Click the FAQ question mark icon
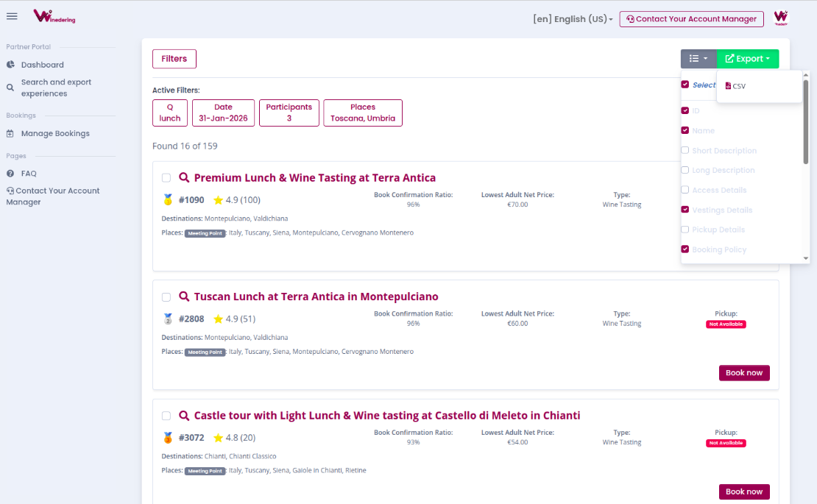This screenshot has width=817, height=504. pos(10,174)
